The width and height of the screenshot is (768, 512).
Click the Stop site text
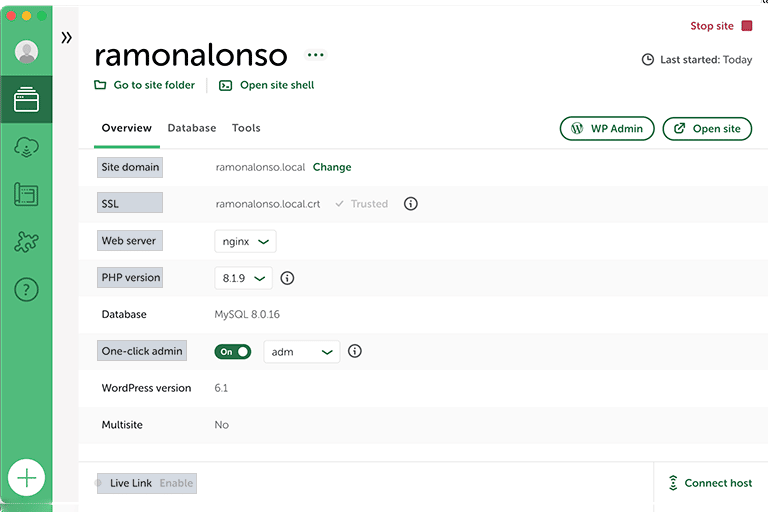click(x=712, y=26)
